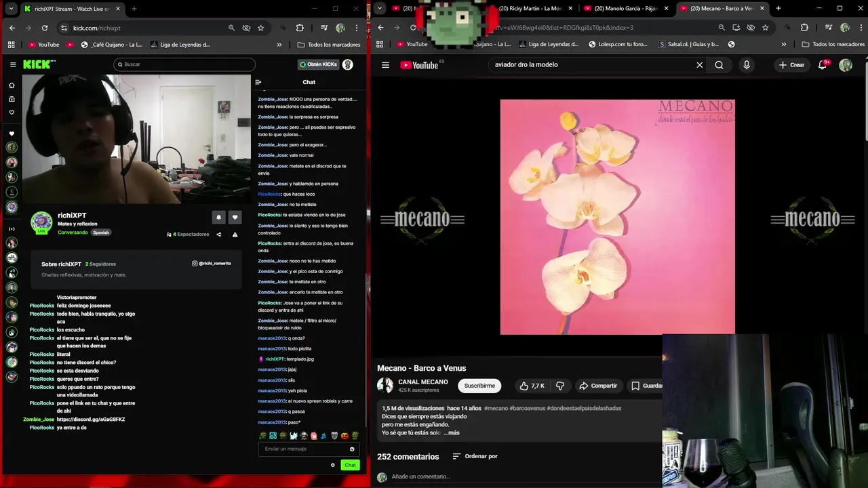The height and width of the screenshot is (488, 868).
Task: Dislike the Mecano Barco a Venus video
Action: (x=560, y=386)
